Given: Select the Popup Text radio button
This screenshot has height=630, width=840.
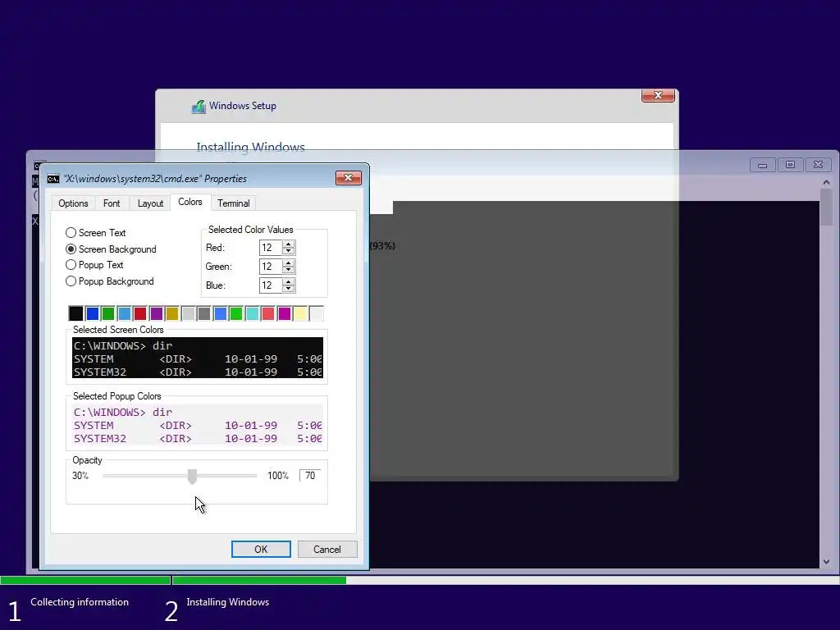Looking at the screenshot, I should (71, 265).
